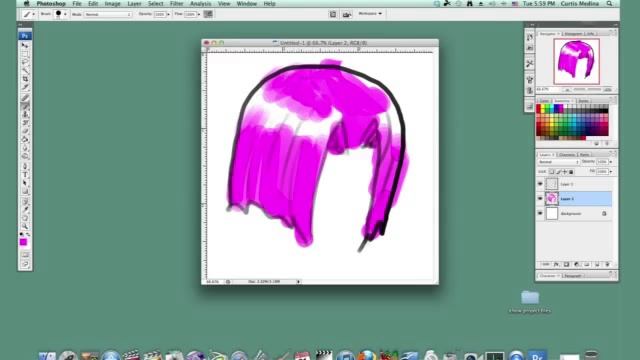640x360 pixels.
Task: Toggle Quick Mask mode in toolbox
Action: (25, 254)
